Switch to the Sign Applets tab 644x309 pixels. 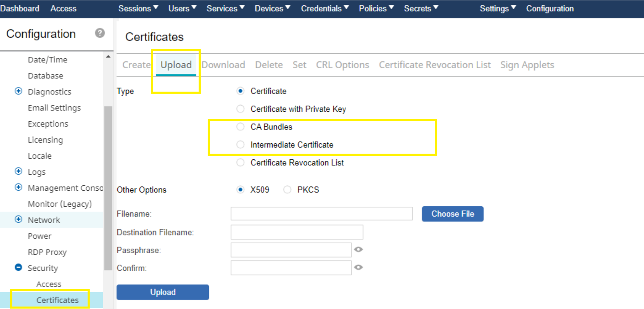pos(527,65)
